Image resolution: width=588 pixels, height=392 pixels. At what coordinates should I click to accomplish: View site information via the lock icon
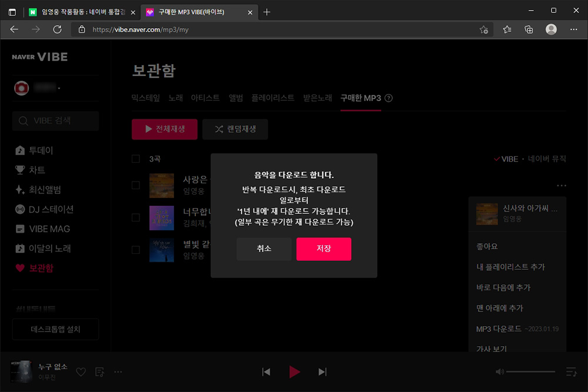click(82, 29)
